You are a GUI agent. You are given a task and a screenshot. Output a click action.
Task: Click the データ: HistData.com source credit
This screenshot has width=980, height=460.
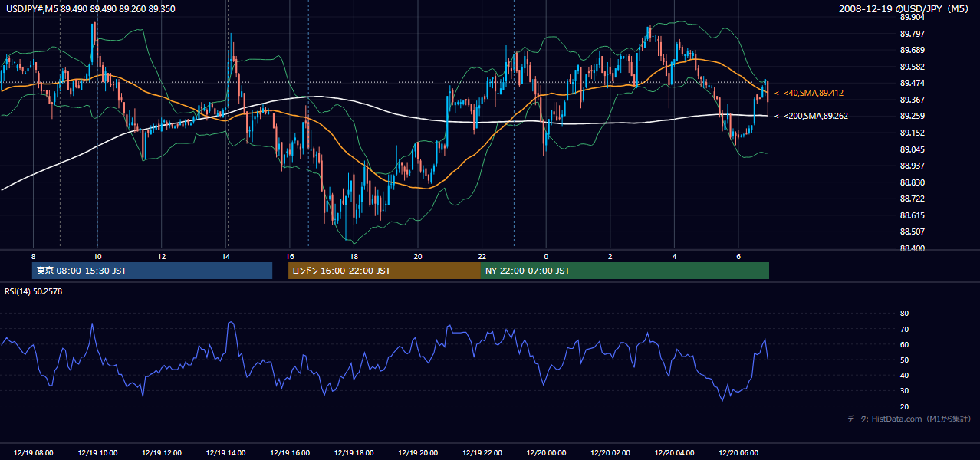point(909,419)
